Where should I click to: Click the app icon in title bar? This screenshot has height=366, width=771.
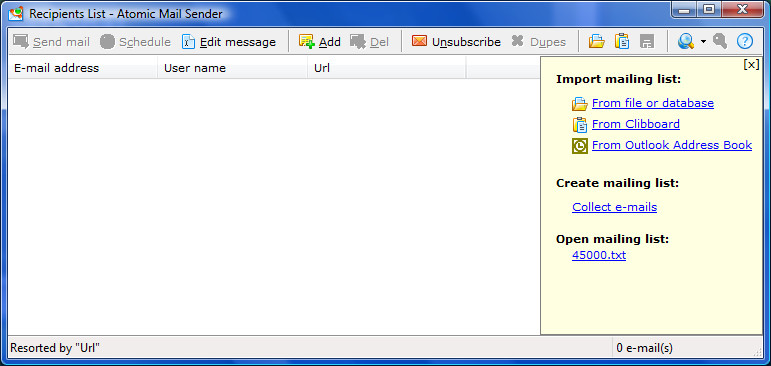[16, 13]
